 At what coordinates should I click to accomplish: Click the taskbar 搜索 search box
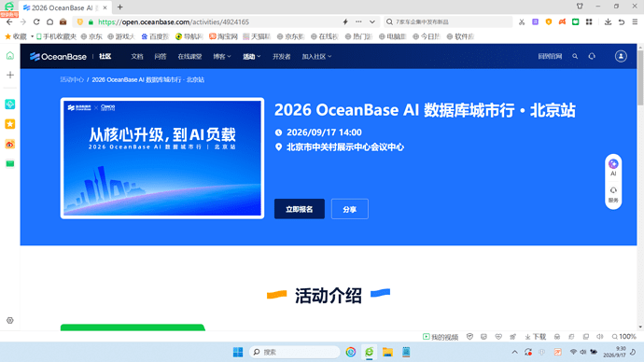(295, 352)
